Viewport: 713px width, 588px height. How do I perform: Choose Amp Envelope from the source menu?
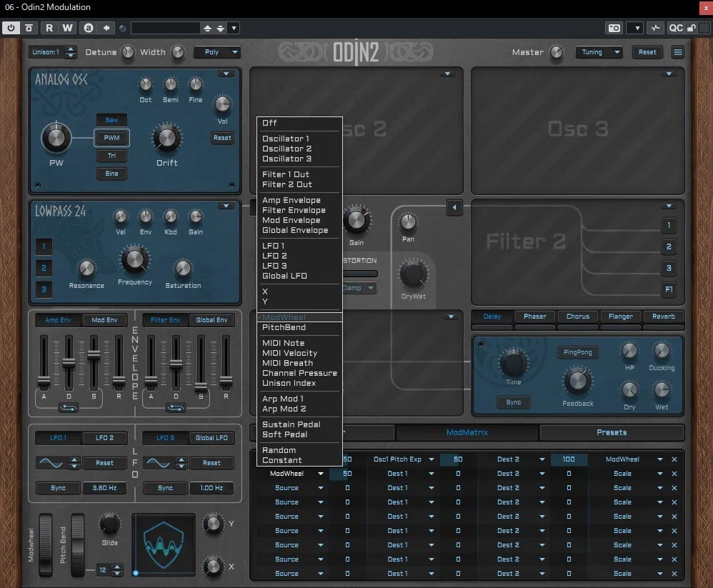coord(291,200)
